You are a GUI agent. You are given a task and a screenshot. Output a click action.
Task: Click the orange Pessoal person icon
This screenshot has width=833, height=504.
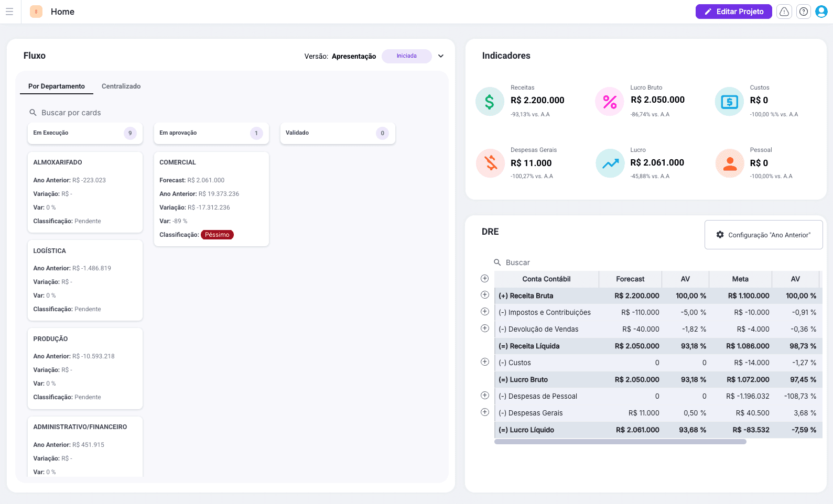730,163
